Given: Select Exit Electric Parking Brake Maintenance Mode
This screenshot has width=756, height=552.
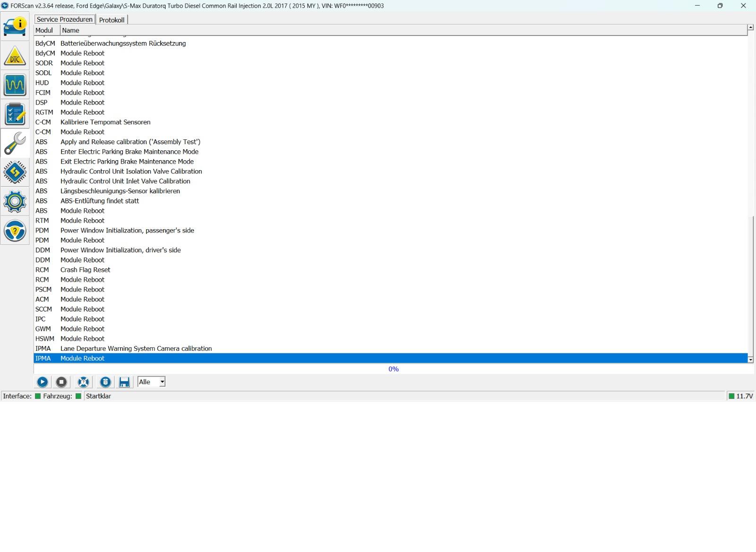Looking at the screenshot, I should (x=391, y=162).
